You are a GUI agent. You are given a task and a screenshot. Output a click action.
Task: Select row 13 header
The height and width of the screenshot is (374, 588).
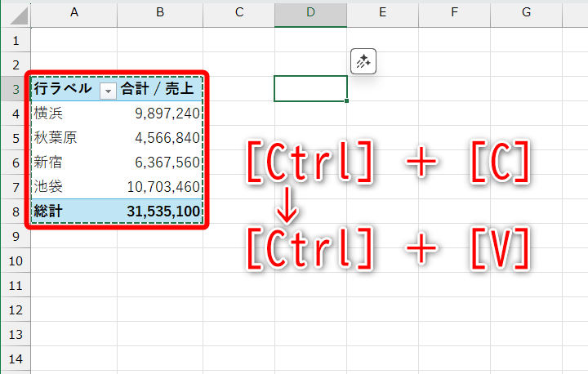(16, 334)
